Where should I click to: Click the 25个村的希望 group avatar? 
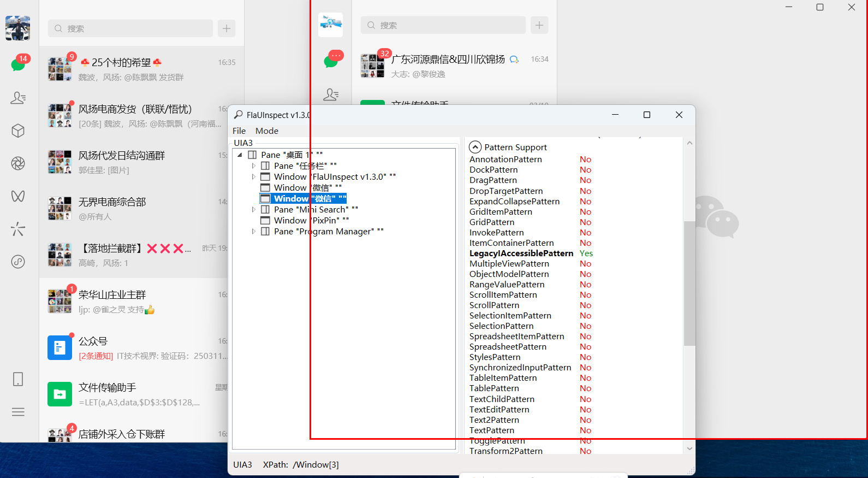(x=60, y=69)
